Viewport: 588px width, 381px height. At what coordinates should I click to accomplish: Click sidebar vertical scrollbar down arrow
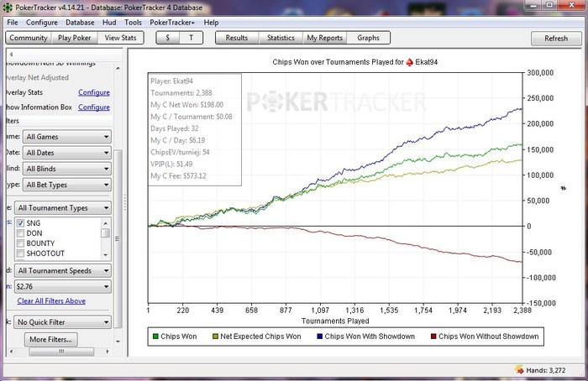pyautogui.click(x=118, y=342)
